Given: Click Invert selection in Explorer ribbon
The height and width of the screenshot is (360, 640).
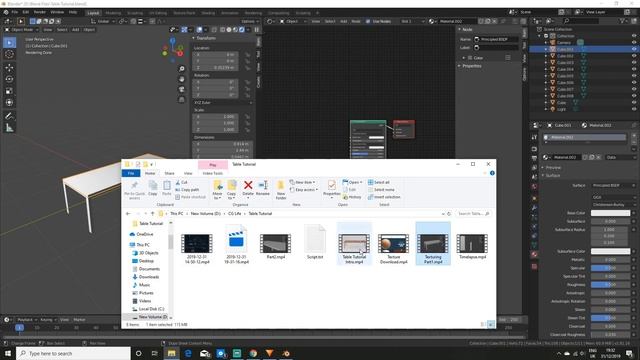Looking at the screenshot, I should (384, 197).
